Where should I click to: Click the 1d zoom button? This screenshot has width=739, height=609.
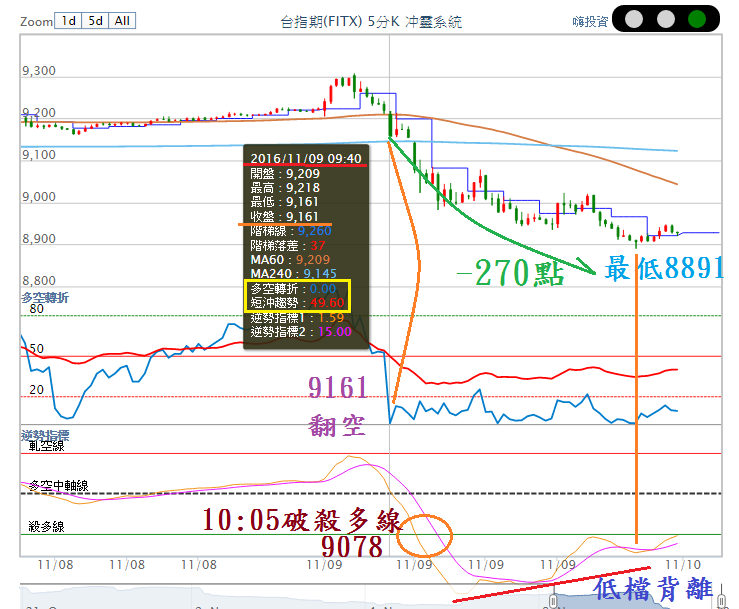point(69,20)
